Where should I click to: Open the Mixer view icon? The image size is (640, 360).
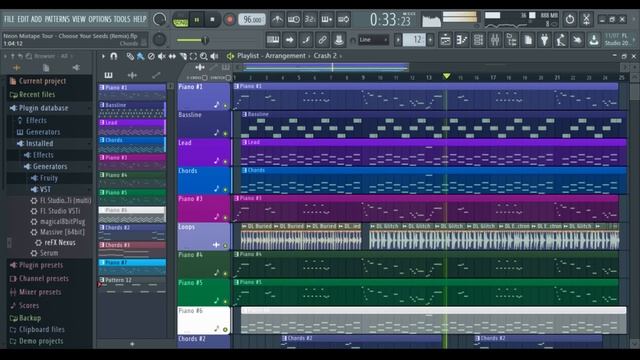click(x=495, y=40)
